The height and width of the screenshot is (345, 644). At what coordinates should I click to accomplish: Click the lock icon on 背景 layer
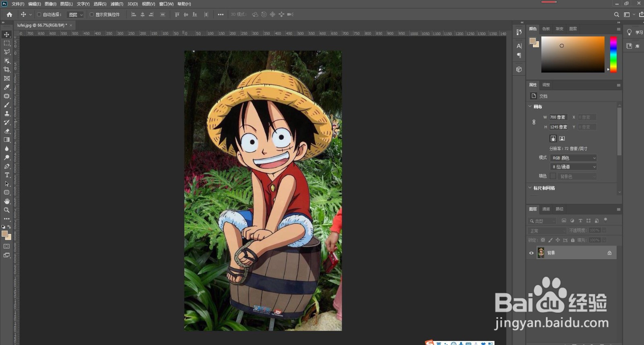pyautogui.click(x=609, y=253)
